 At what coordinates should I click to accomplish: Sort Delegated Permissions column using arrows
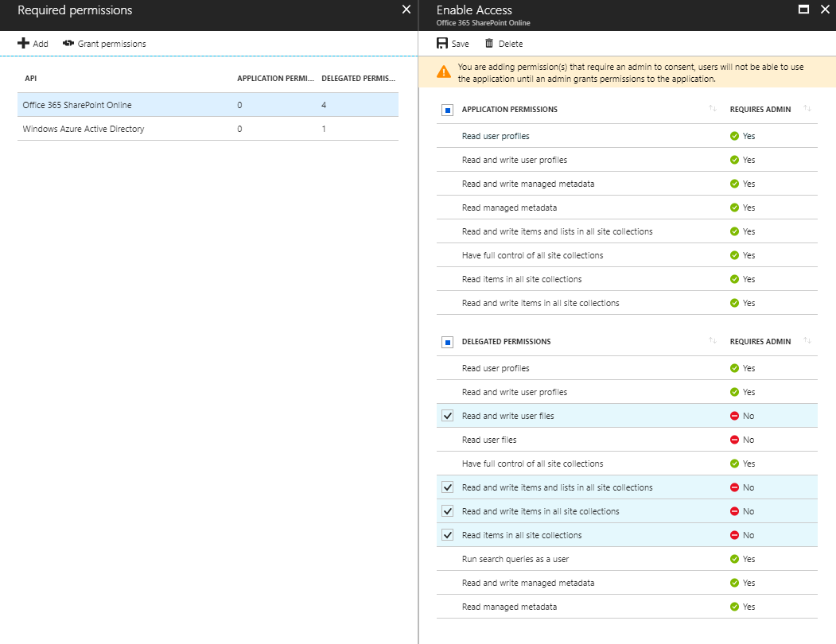click(x=713, y=341)
